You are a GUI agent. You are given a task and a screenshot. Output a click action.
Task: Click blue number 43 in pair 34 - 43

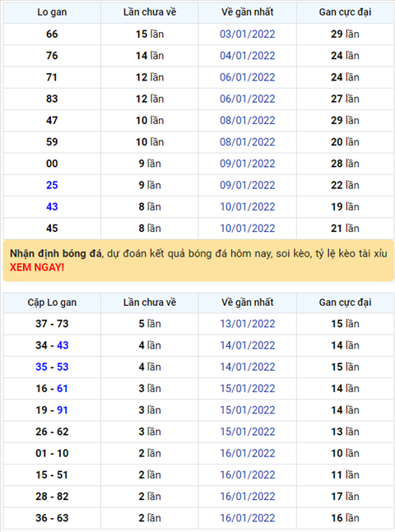pyautogui.click(x=63, y=345)
